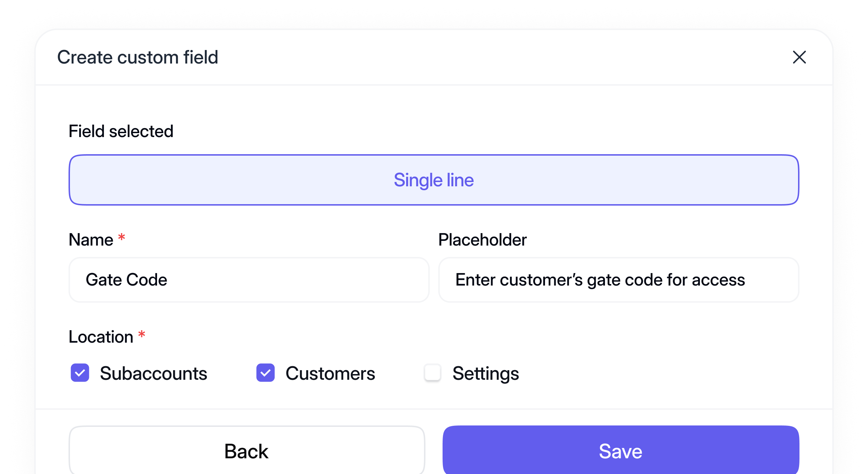The width and height of the screenshot is (868, 474).
Task: Click the Location section label
Action: pyautogui.click(x=101, y=337)
